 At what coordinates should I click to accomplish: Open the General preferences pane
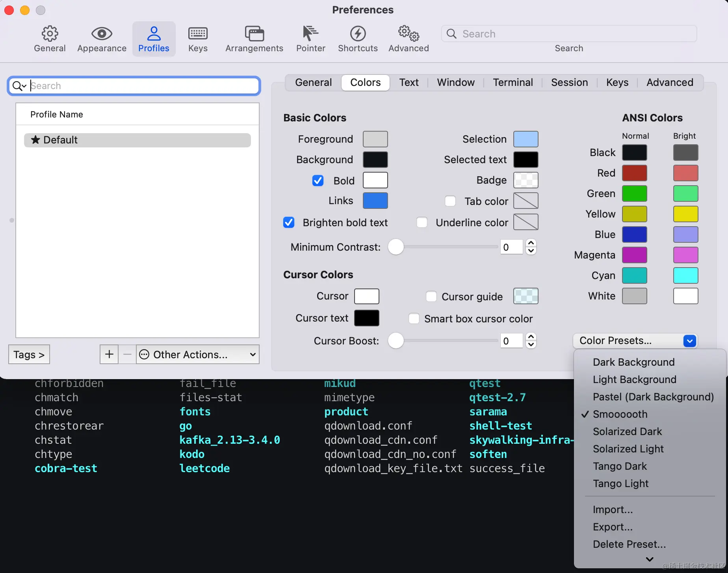pyautogui.click(x=50, y=39)
